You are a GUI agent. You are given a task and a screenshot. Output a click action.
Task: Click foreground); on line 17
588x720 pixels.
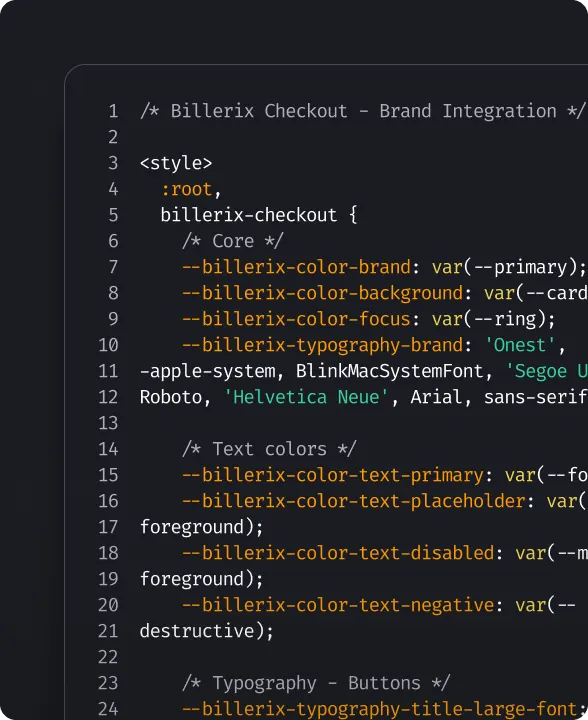[x=202, y=527]
